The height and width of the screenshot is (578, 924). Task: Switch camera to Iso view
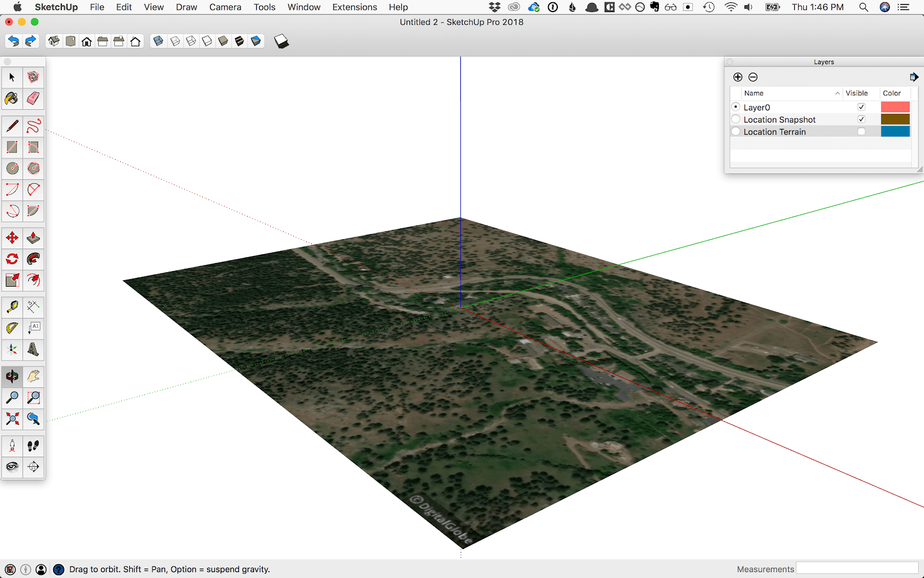(x=54, y=40)
